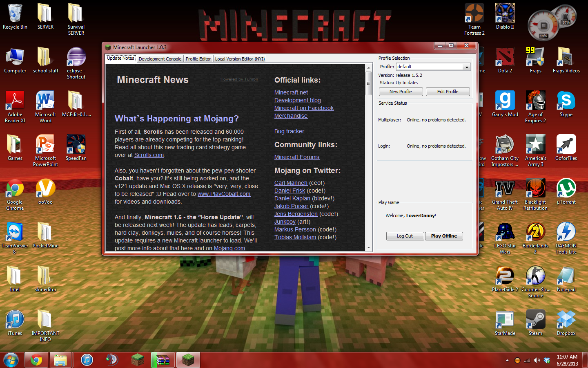Open Counter-Strike Source shortcut
This screenshot has height=368, width=588.
[x=536, y=282]
